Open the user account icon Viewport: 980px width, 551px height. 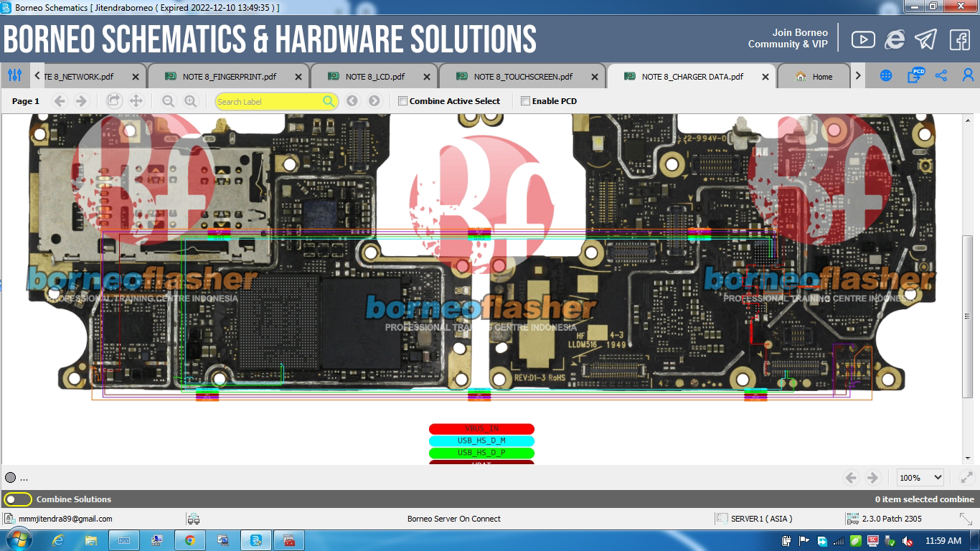click(x=968, y=75)
